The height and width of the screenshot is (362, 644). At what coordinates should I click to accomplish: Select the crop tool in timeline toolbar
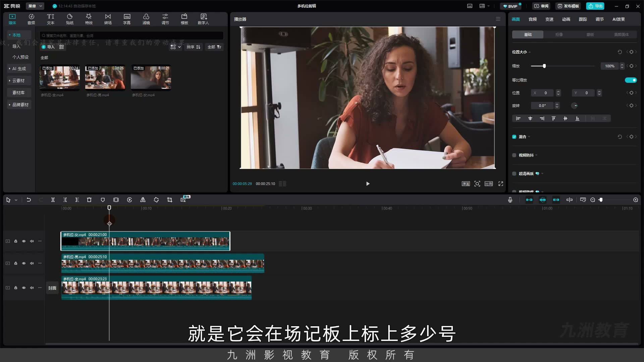[170, 200]
